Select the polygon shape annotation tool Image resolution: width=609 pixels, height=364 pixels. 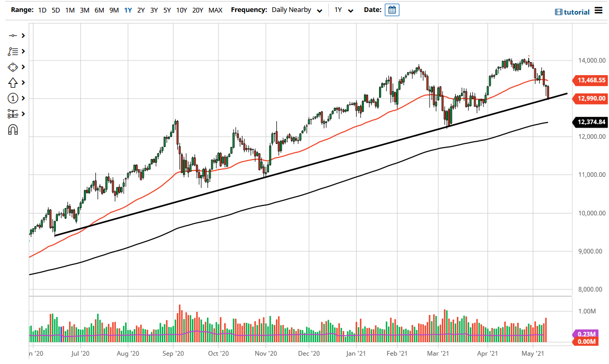[14, 67]
